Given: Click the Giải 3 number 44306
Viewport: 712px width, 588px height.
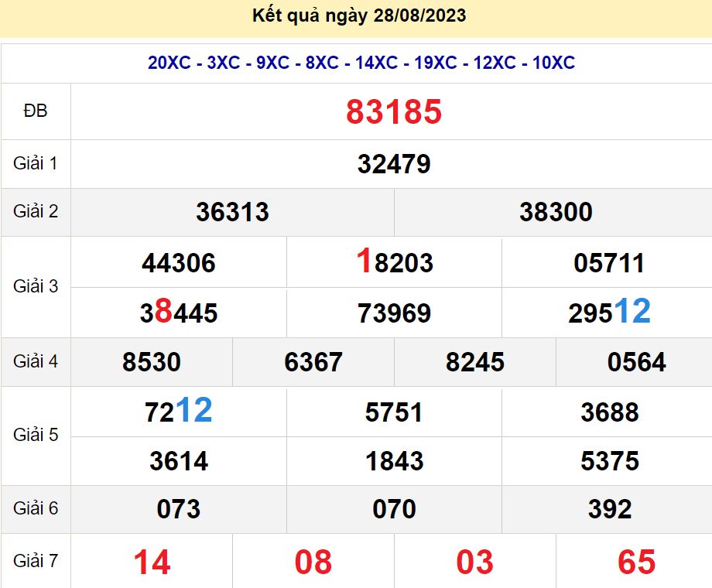Looking at the screenshot, I should click(179, 264).
